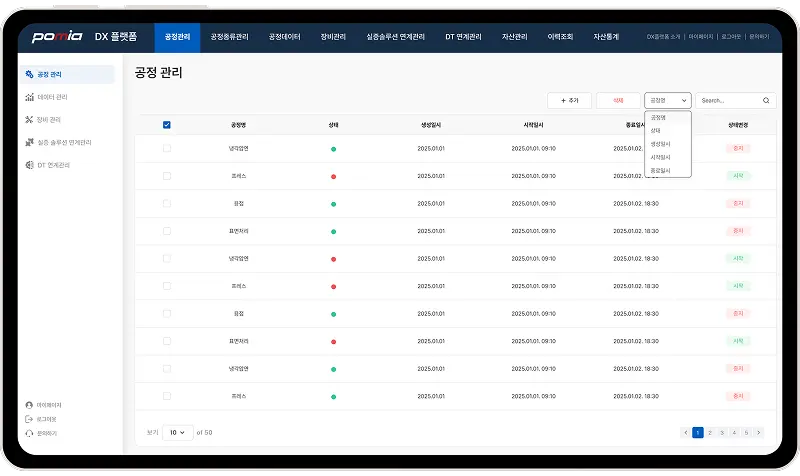Uncheck the select-all checkbox in table header

pos(166,125)
